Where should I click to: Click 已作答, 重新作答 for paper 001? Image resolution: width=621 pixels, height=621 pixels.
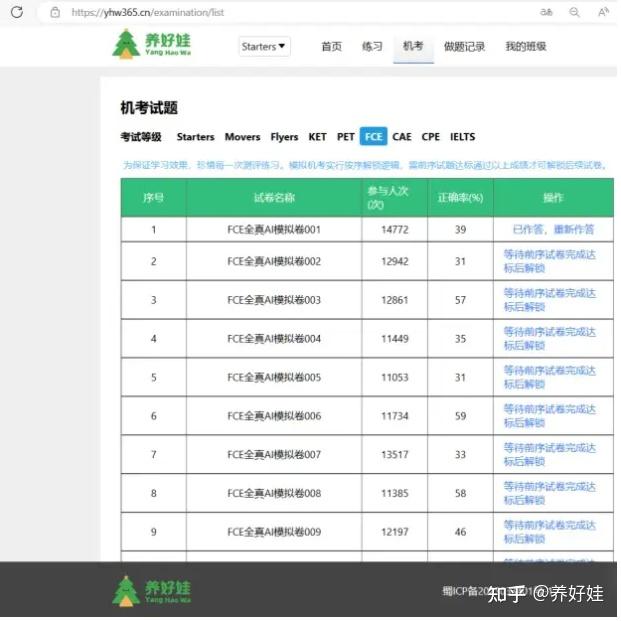point(553,229)
